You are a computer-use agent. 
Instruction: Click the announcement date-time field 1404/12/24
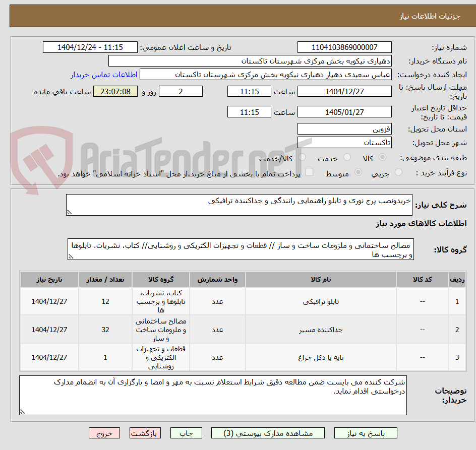(x=90, y=47)
